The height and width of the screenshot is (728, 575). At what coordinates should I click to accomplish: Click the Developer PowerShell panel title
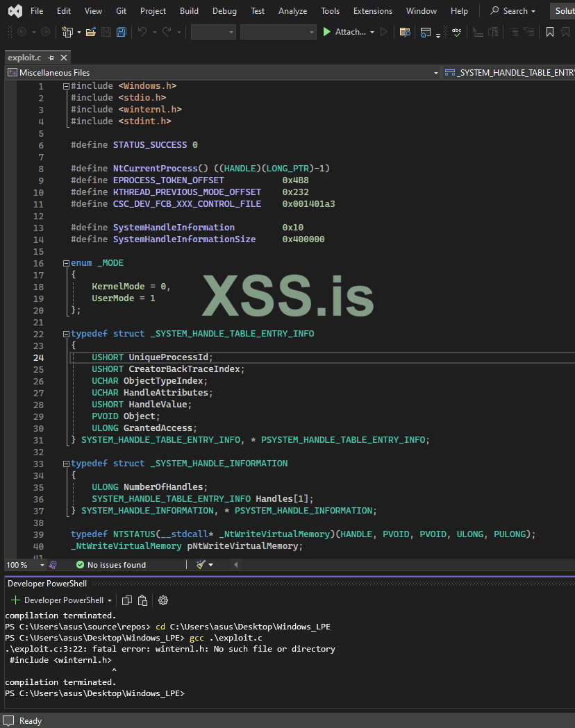47,584
